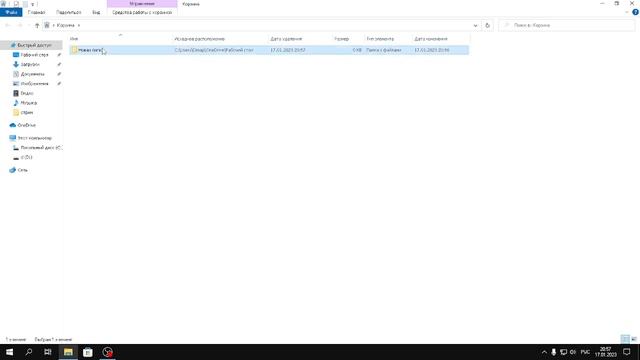The width and height of the screenshot is (640, 360).
Task: Open Task View on the taskbar
Action: click(48, 352)
